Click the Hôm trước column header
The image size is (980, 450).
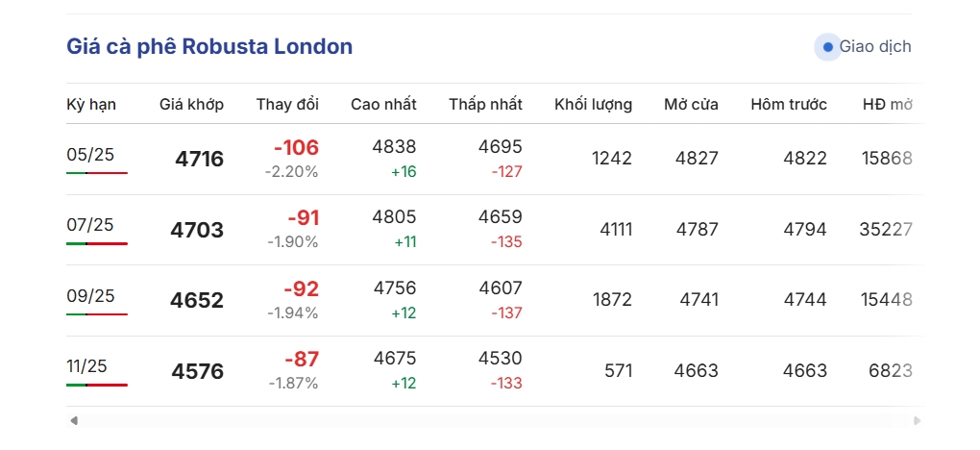click(x=789, y=104)
